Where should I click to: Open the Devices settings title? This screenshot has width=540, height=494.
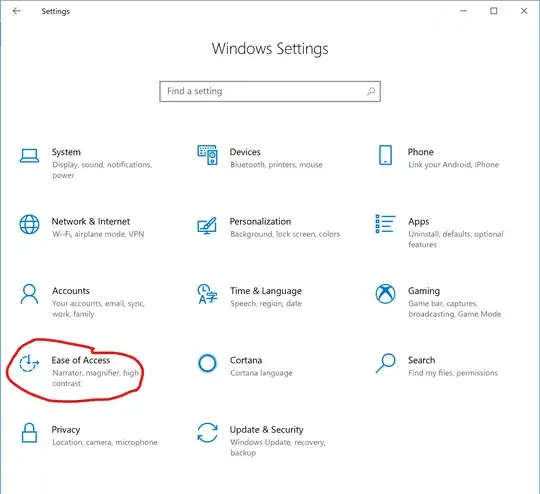245,152
